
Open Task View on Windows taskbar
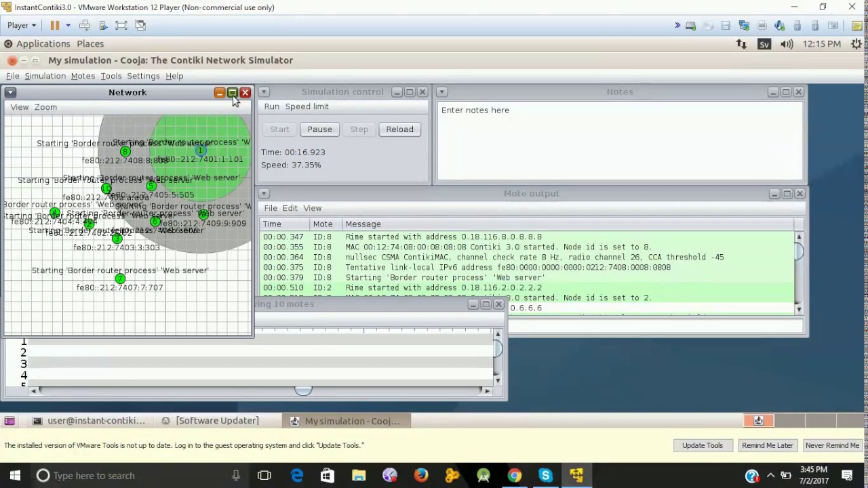coord(264,475)
